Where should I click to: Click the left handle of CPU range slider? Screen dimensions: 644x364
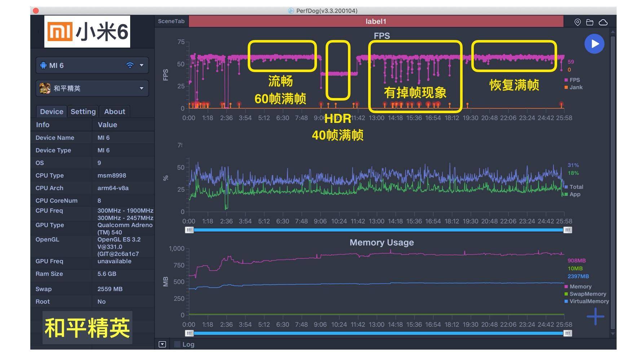189,230
